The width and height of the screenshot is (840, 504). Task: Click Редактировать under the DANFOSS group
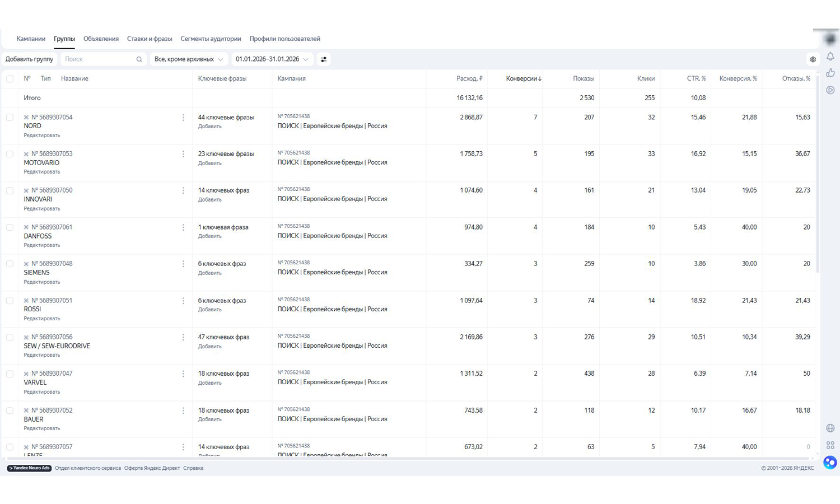pyautogui.click(x=42, y=245)
